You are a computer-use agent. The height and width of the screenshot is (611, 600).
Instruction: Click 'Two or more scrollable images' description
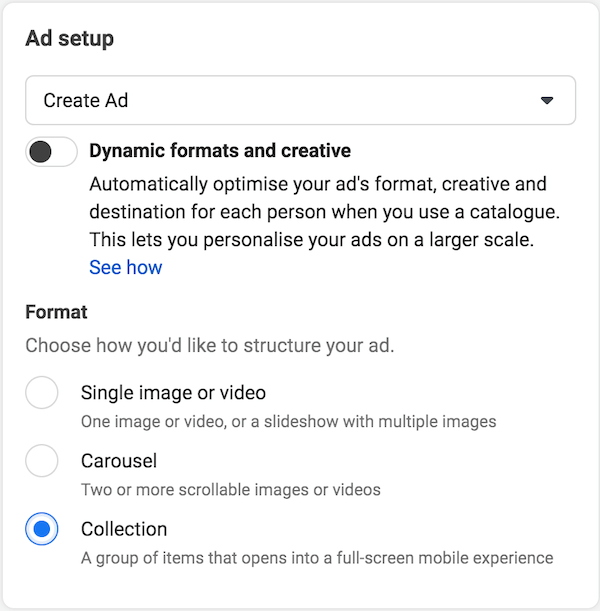click(231, 490)
